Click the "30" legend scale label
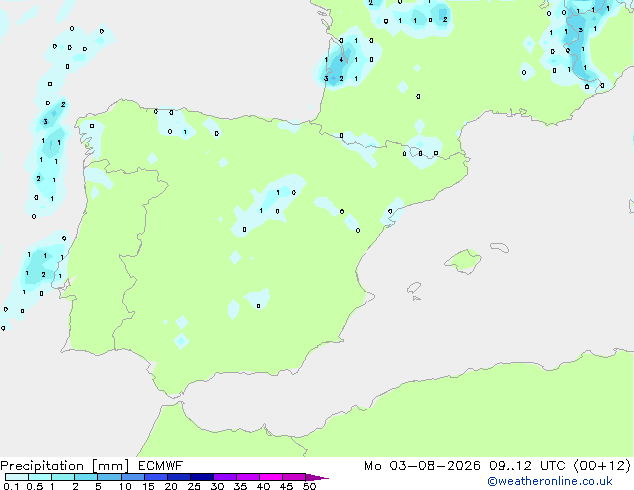This screenshot has height=490, width=634. [217, 486]
